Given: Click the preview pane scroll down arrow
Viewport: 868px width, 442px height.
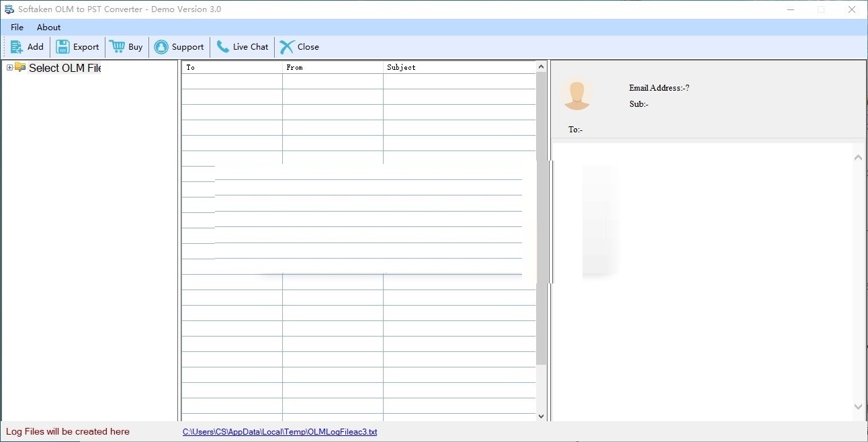Looking at the screenshot, I should [x=858, y=406].
